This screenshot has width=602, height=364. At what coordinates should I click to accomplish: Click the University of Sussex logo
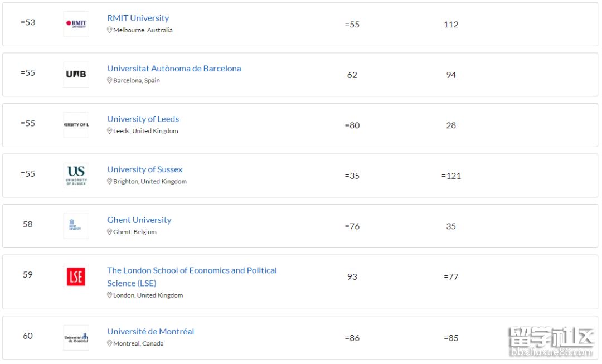(76, 175)
